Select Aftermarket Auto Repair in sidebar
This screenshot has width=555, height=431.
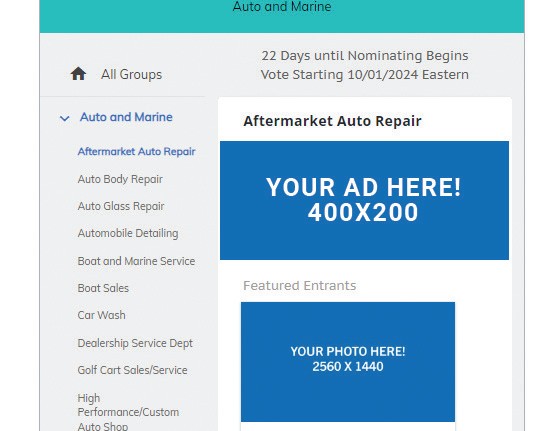136,151
